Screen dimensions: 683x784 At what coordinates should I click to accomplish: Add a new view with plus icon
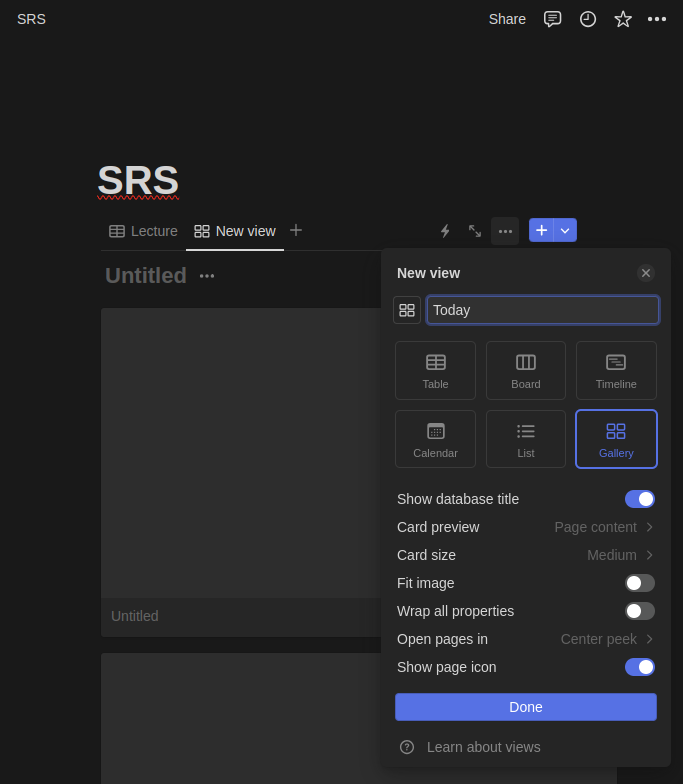(x=296, y=230)
